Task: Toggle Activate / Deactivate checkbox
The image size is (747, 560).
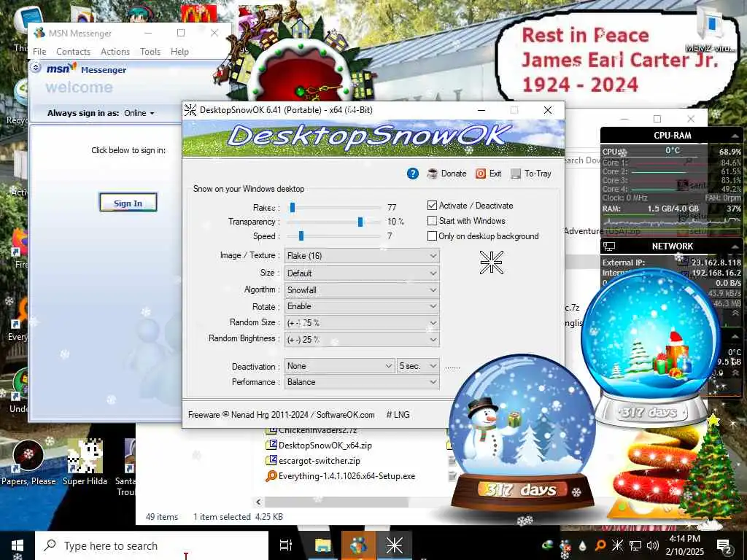Action: tap(432, 205)
